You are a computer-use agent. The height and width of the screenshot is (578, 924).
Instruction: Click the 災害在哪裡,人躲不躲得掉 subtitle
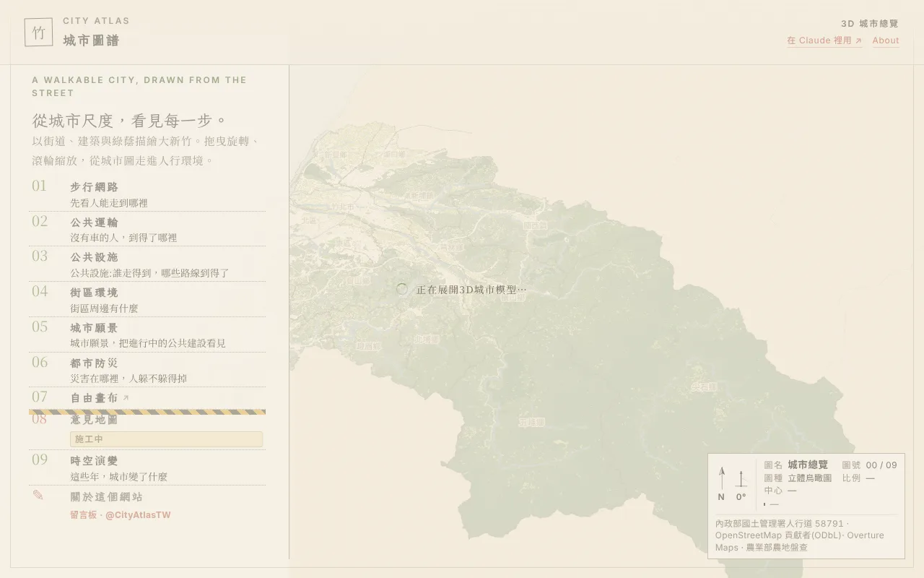(x=128, y=379)
